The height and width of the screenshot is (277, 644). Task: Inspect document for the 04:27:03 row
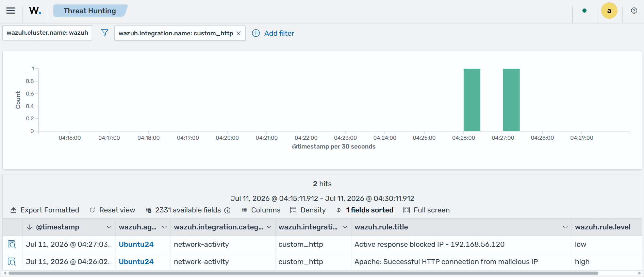point(12,244)
